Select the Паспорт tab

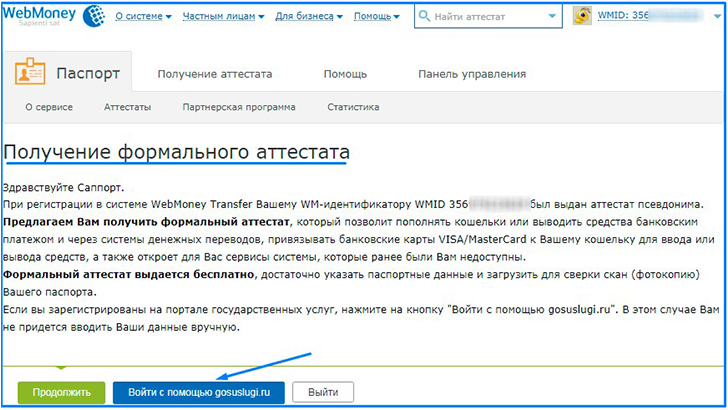pos(67,72)
